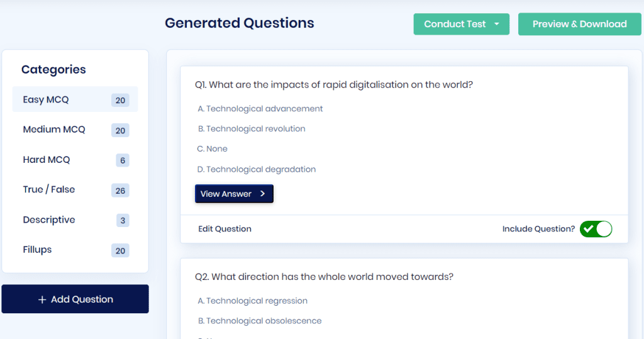
Task: Click the Easy MCQ count badge
Action: click(120, 100)
